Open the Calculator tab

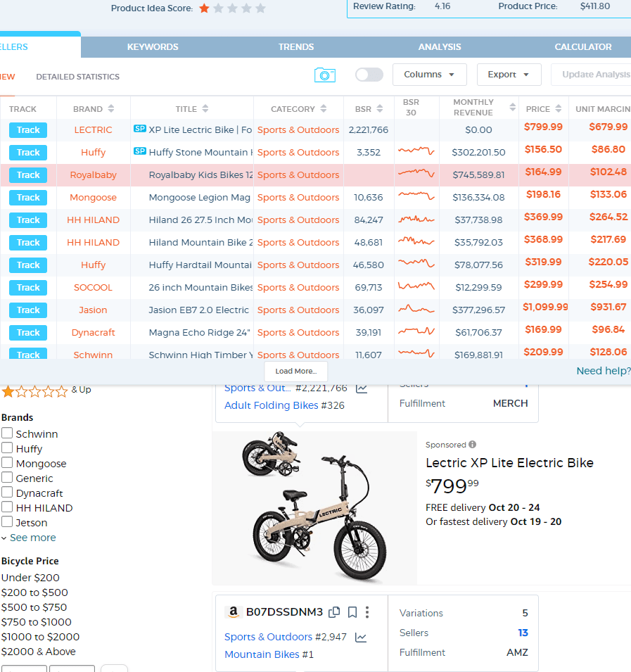pyautogui.click(x=582, y=47)
